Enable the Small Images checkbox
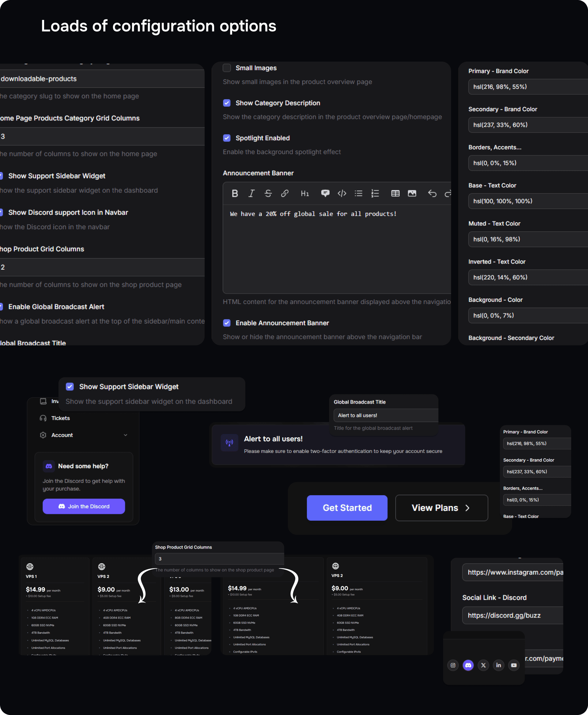Viewport: 588px width, 715px height. tap(227, 68)
